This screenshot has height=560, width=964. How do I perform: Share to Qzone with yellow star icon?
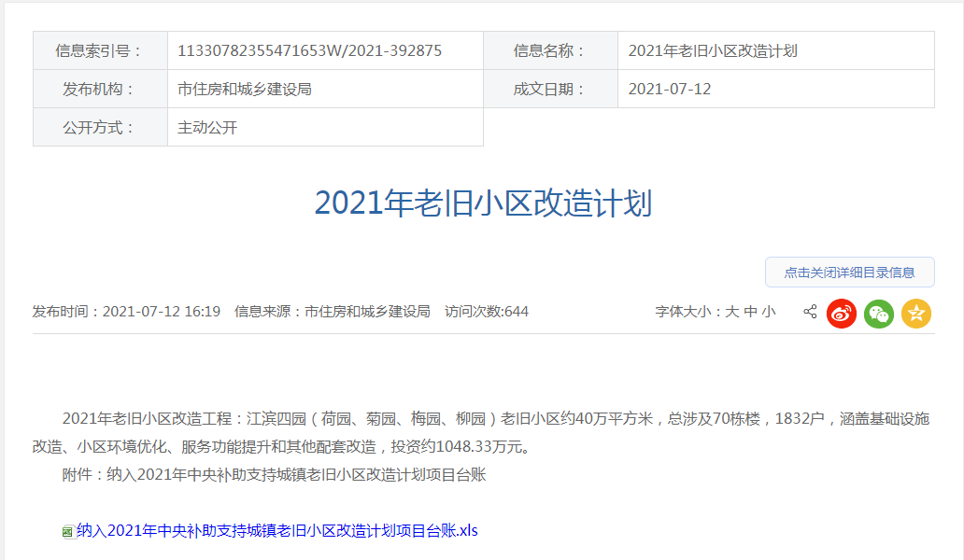coord(915,314)
